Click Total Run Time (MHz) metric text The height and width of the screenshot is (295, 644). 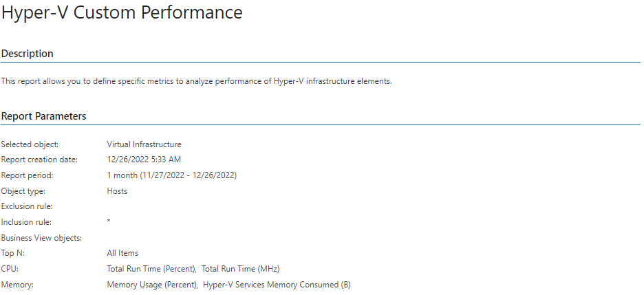[x=240, y=269]
